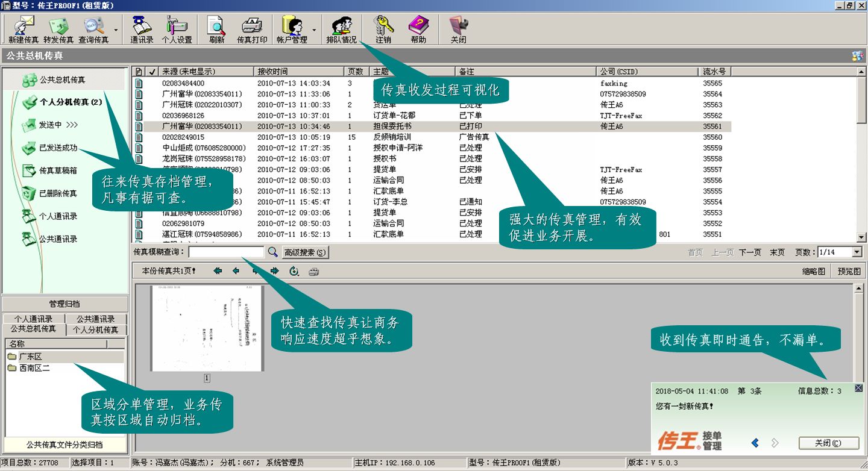Click inside the 传真模糊查询 search field
Image resolution: width=868 pixels, height=471 pixels.
226,252
